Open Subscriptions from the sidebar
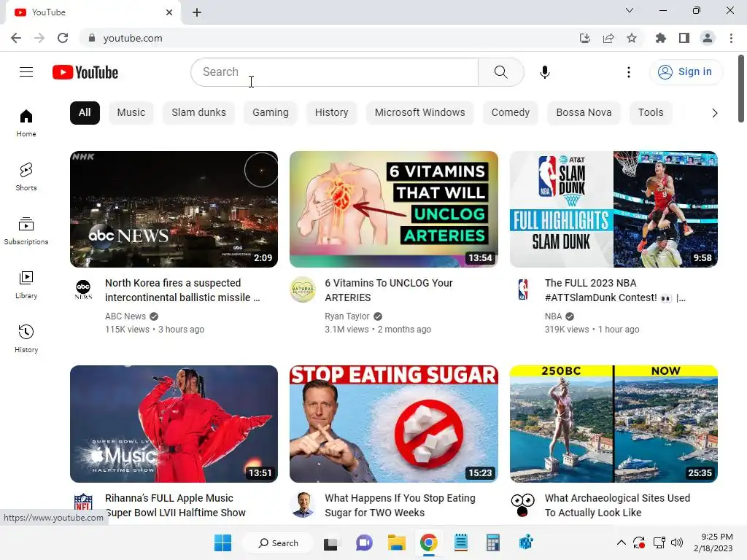 click(x=26, y=230)
